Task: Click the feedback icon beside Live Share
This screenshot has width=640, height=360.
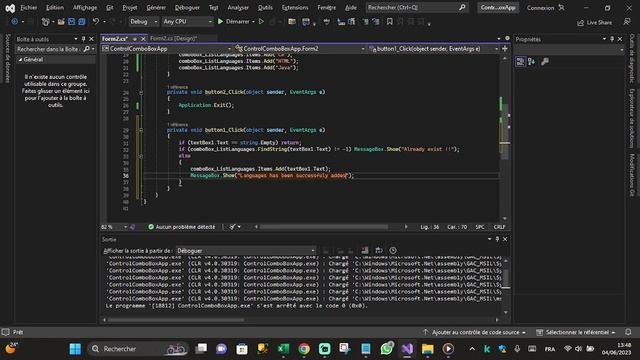Action: (627, 22)
